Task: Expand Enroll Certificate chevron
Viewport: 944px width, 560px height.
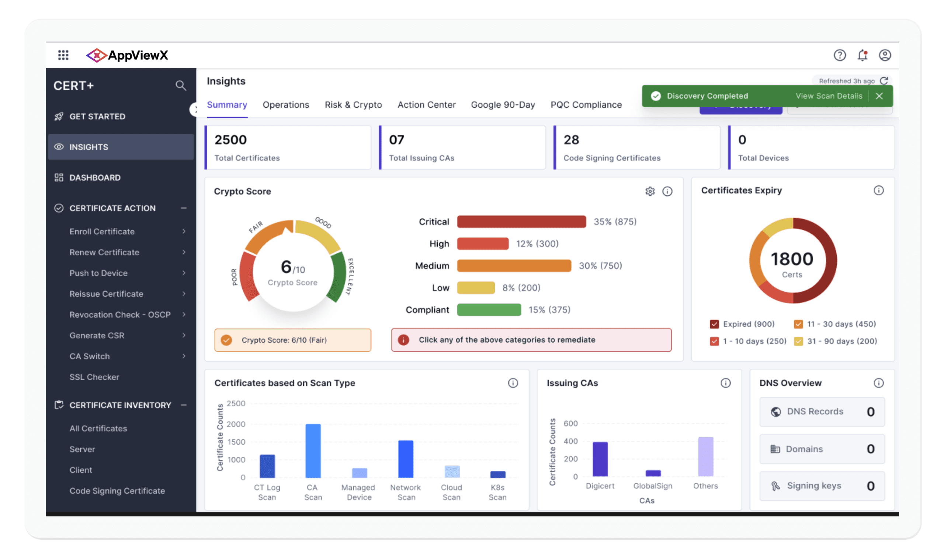Action: click(x=184, y=231)
